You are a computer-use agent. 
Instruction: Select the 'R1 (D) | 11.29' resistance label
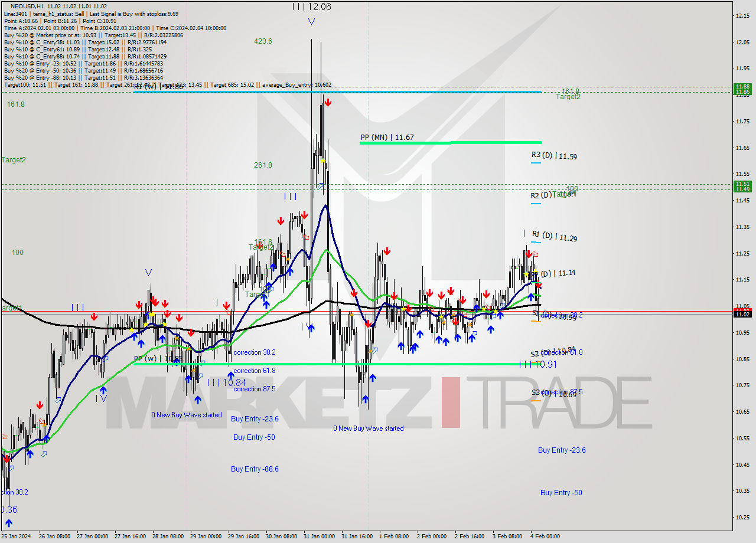554,238
